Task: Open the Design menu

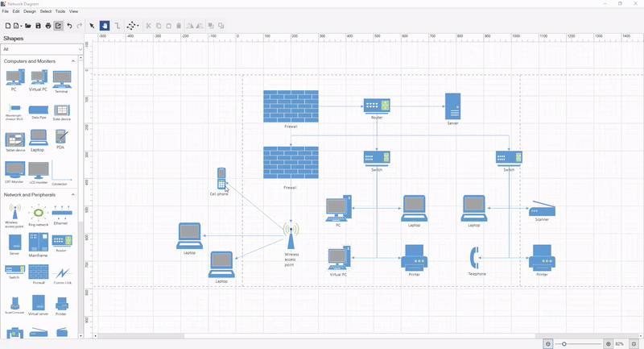Action: 30,11
